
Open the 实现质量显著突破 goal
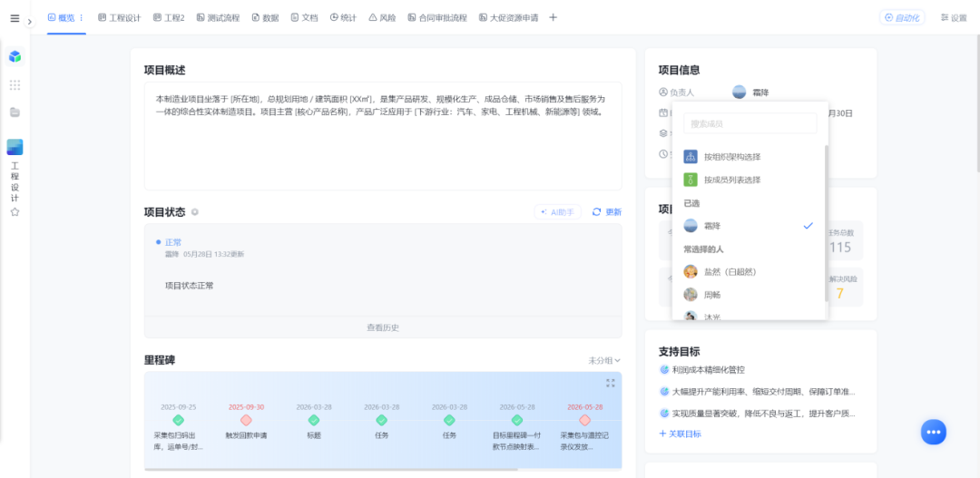pos(763,414)
